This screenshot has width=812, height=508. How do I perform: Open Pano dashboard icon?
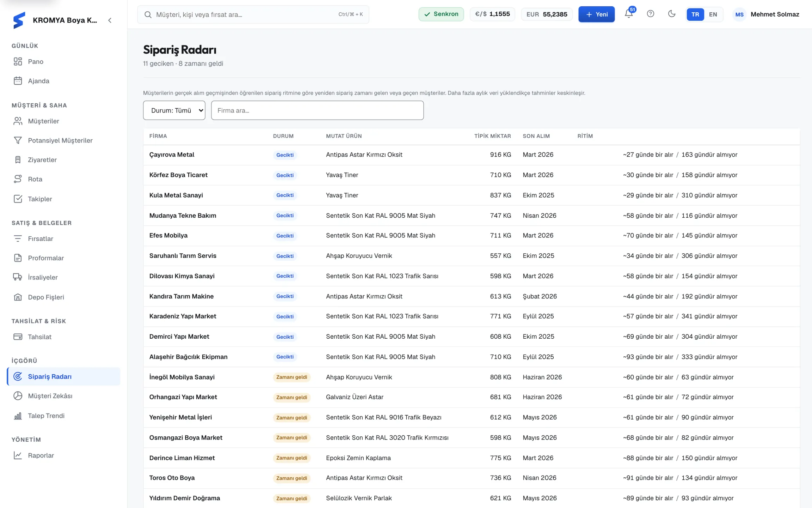(18, 61)
